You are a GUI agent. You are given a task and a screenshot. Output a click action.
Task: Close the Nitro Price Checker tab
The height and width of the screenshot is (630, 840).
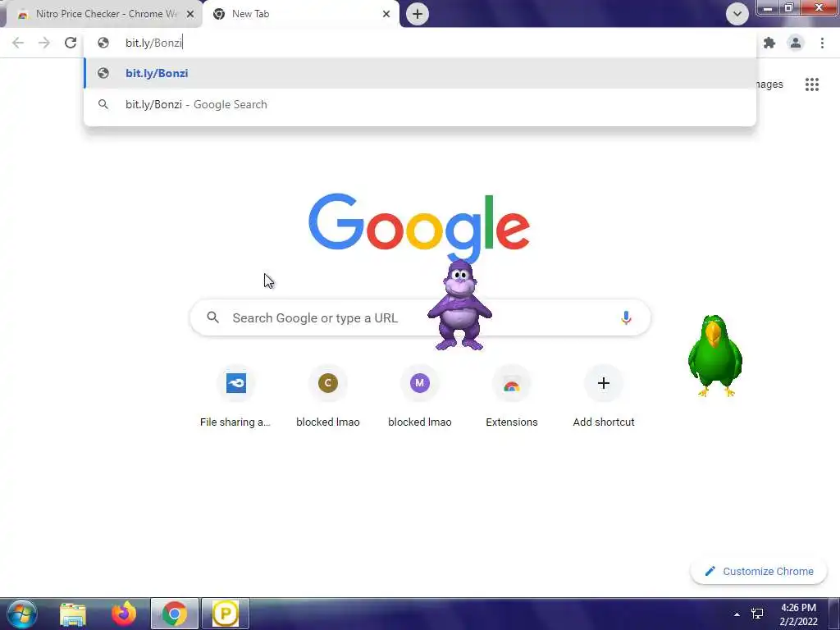click(190, 14)
